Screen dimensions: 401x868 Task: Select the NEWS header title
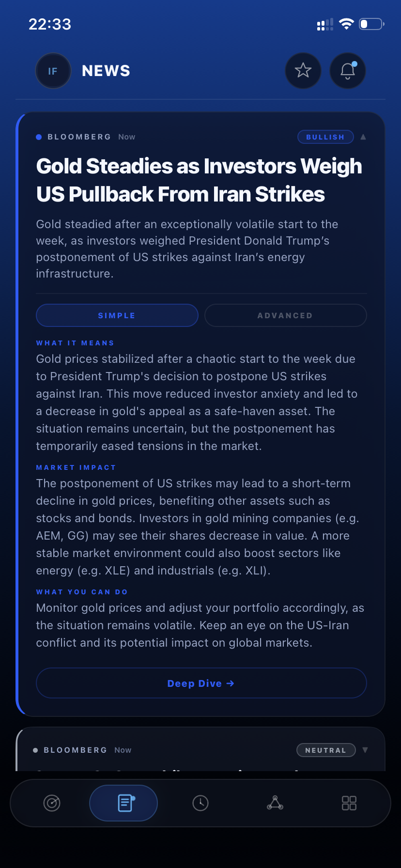(x=106, y=71)
